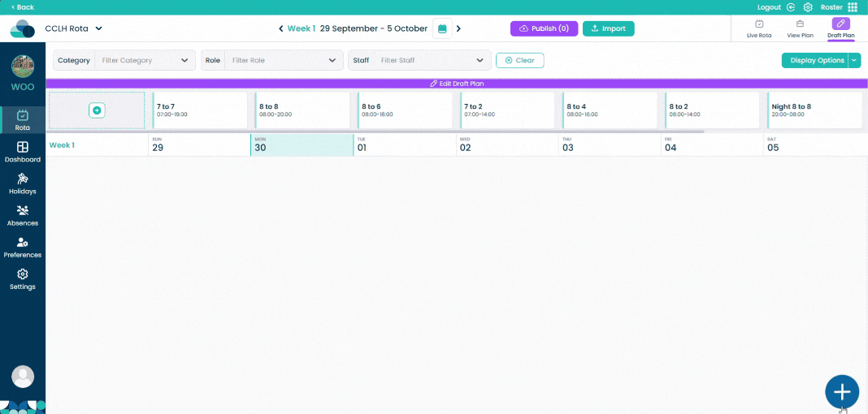Clear all filters

pos(520,60)
